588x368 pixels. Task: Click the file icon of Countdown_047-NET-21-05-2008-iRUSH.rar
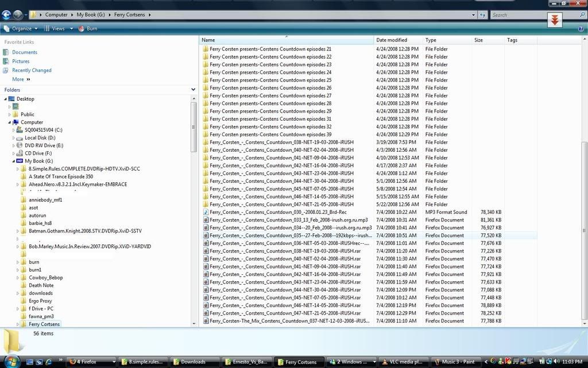coord(206,313)
